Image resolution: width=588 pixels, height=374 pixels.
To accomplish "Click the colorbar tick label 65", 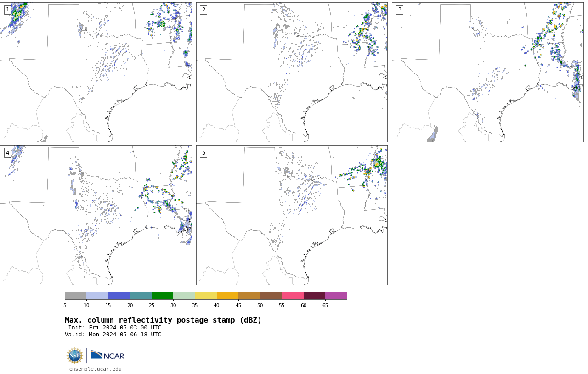I will pyautogui.click(x=325, y=305).
